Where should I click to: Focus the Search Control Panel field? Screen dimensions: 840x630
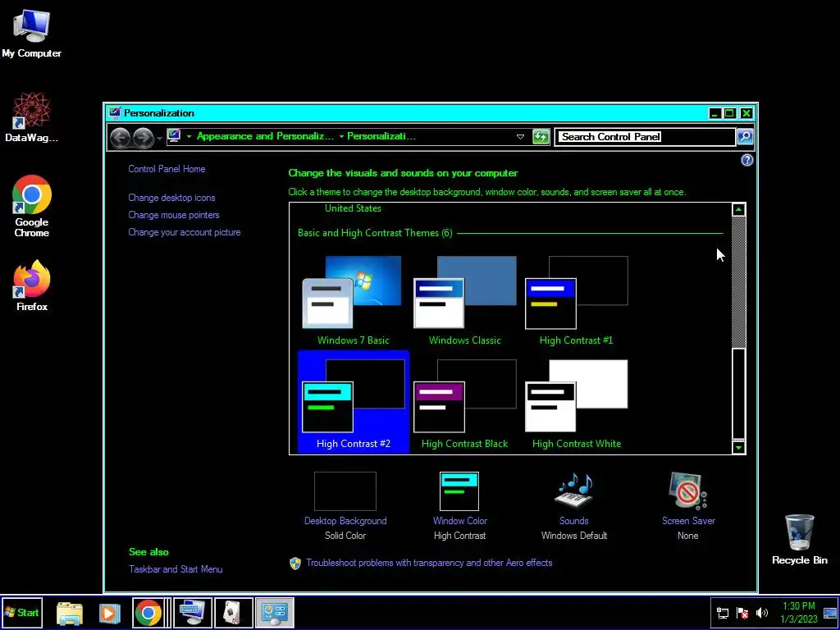[645, 137]
